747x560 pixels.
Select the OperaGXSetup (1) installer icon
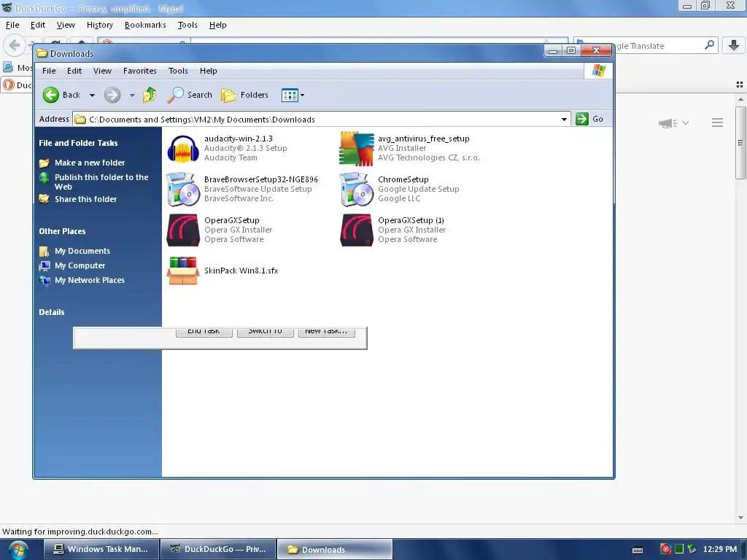pos(356,230)
